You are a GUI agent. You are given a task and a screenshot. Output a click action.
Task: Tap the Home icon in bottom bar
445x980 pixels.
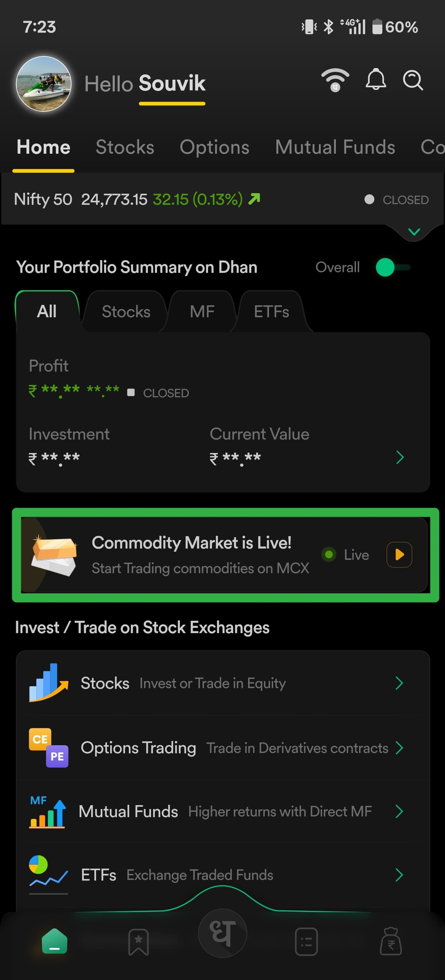[x=55, y=942]
